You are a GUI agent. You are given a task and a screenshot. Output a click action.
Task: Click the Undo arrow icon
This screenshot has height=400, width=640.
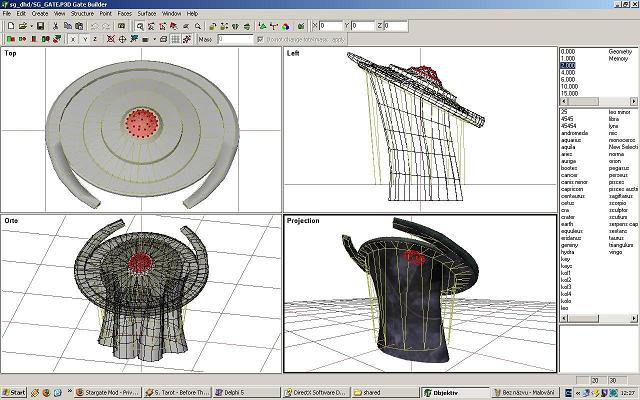tap(94, 26)
